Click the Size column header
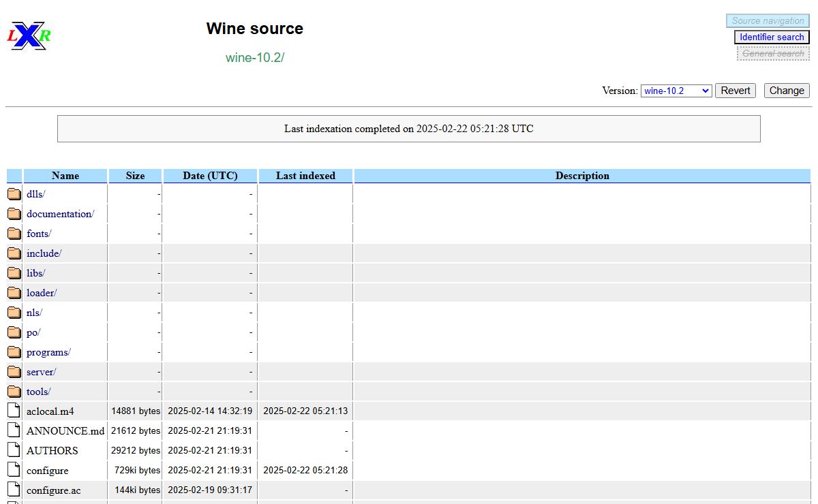The height and width of the screenshot is (504, 818). (x=135, y=176)
